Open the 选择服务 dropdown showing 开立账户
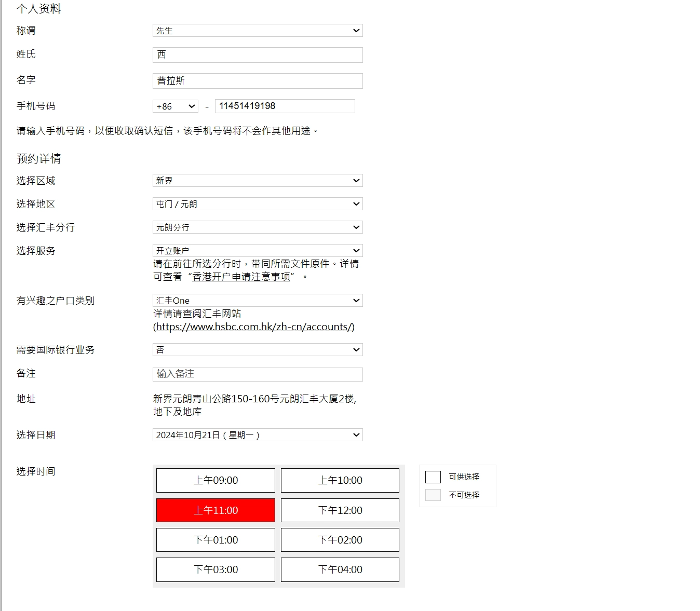700x611 pixels. 258,250
